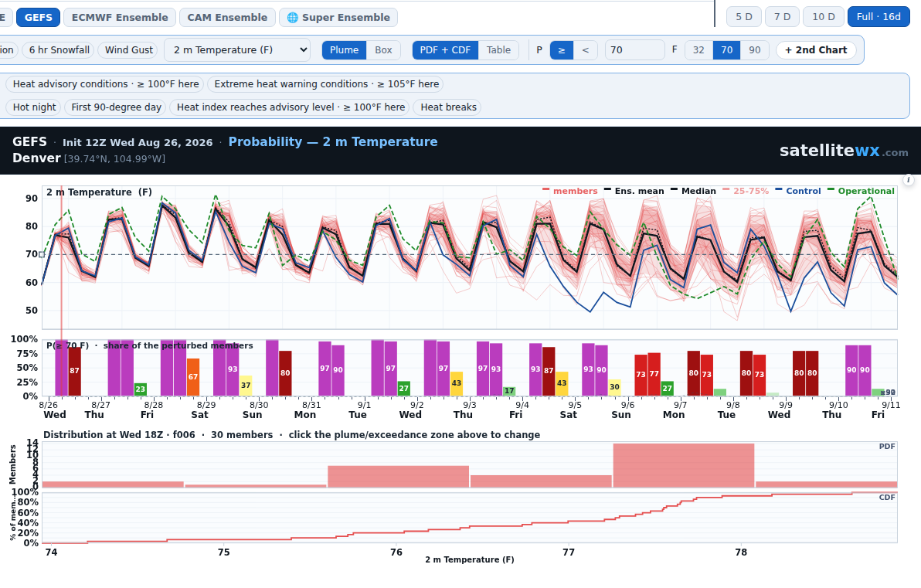Click the Denver location name
This screenshot has width=921, height=588.
pyautogui.click(x=36, y=158)
